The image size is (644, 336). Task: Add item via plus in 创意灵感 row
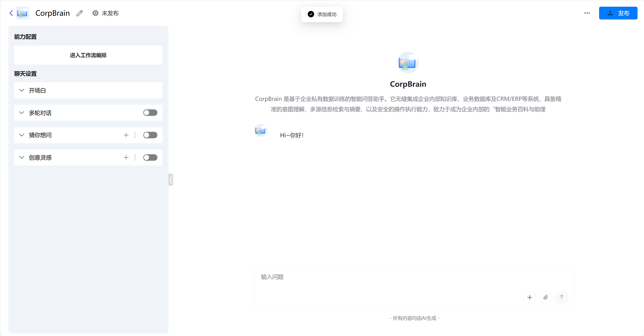click(126, 157)
